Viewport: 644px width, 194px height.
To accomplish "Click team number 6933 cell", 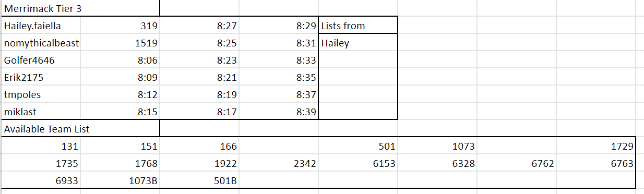I will [41, 180].
